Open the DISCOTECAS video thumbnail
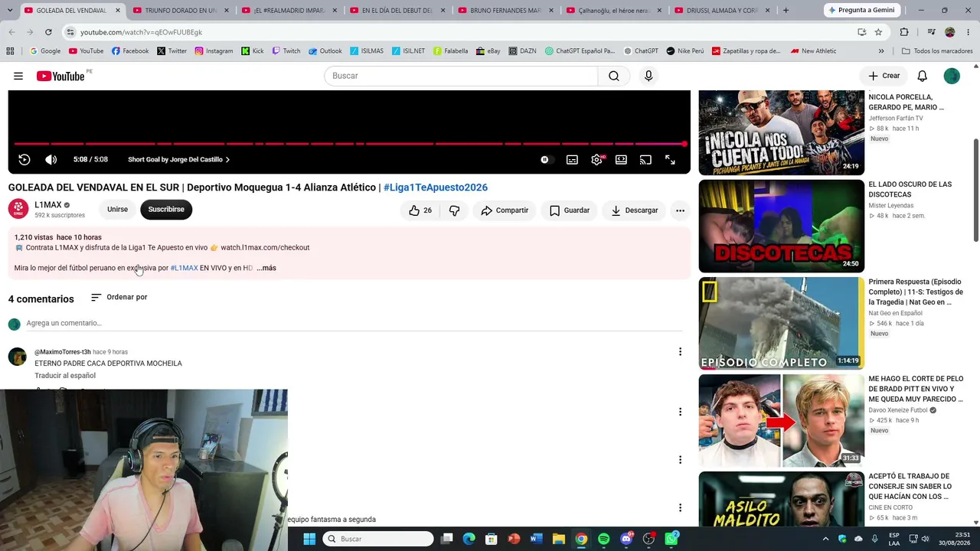Screen dimensions: 980x551 (x=782, y=226)
